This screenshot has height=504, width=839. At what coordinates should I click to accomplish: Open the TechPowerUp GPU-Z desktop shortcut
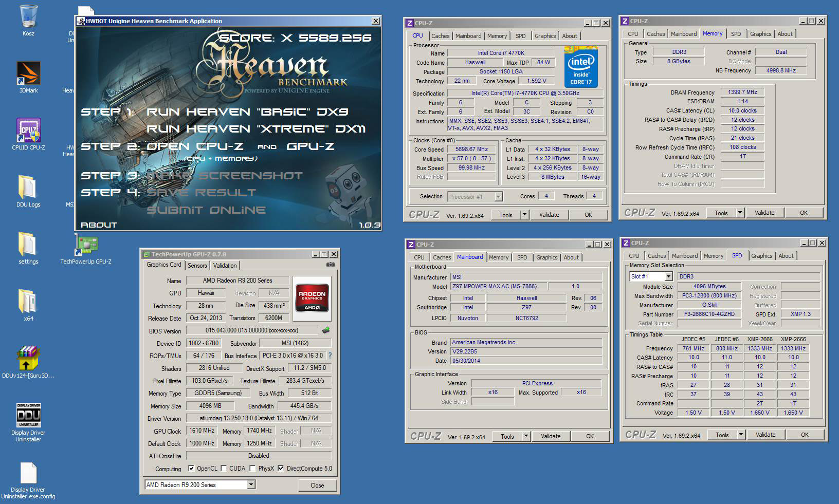86,246
